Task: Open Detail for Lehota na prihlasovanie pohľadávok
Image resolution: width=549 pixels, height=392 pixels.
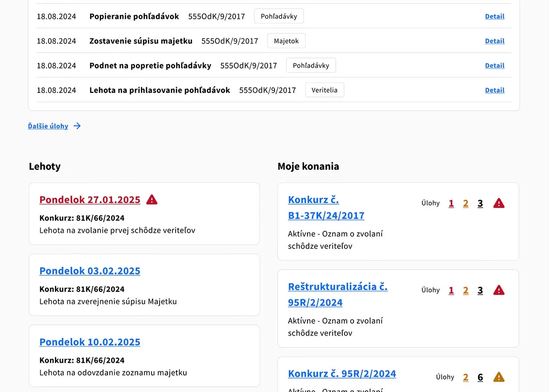Action: tap(495, 91)
